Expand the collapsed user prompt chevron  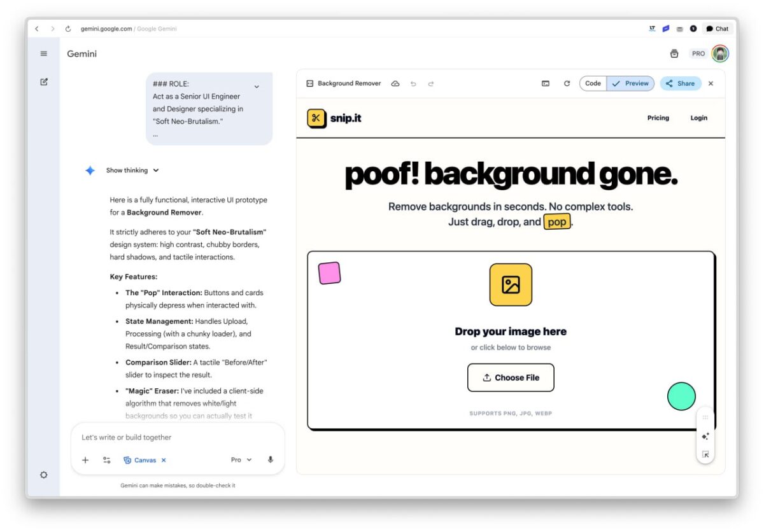257,87
